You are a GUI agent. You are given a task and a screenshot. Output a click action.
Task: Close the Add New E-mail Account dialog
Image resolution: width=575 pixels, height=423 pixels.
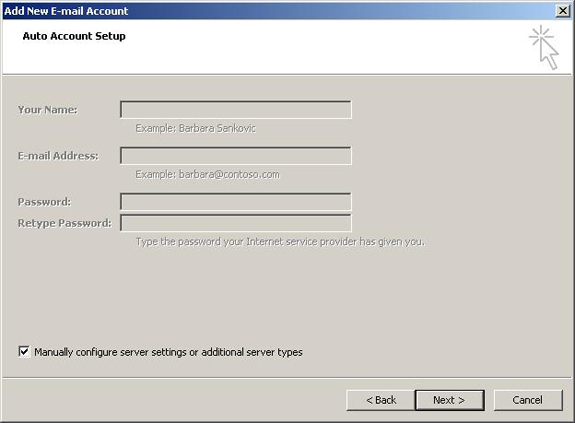(x=563, y=11)
